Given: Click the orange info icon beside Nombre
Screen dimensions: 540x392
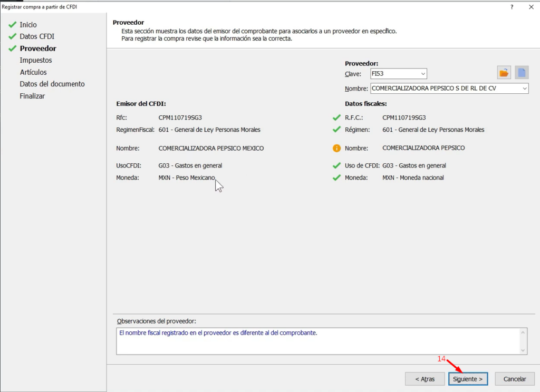Looking at the screenshot, I should pyautogui.click(x=336, y=149).
